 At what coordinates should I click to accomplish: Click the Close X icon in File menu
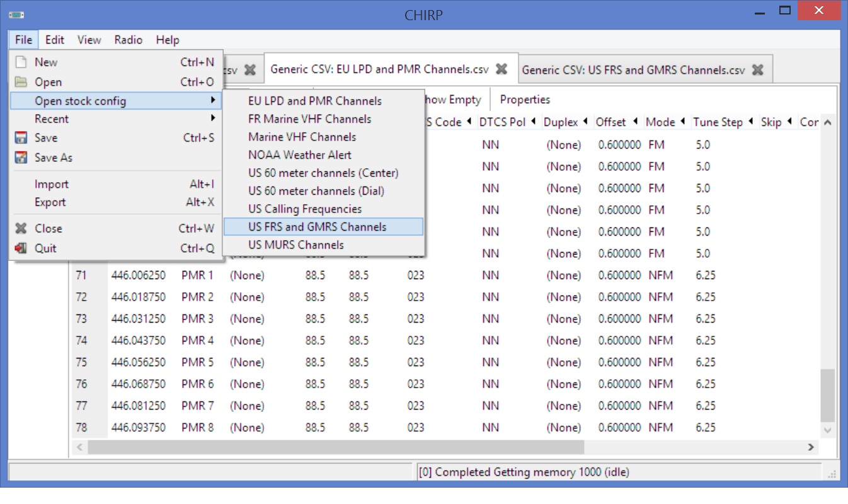click(x=21, y=229)
